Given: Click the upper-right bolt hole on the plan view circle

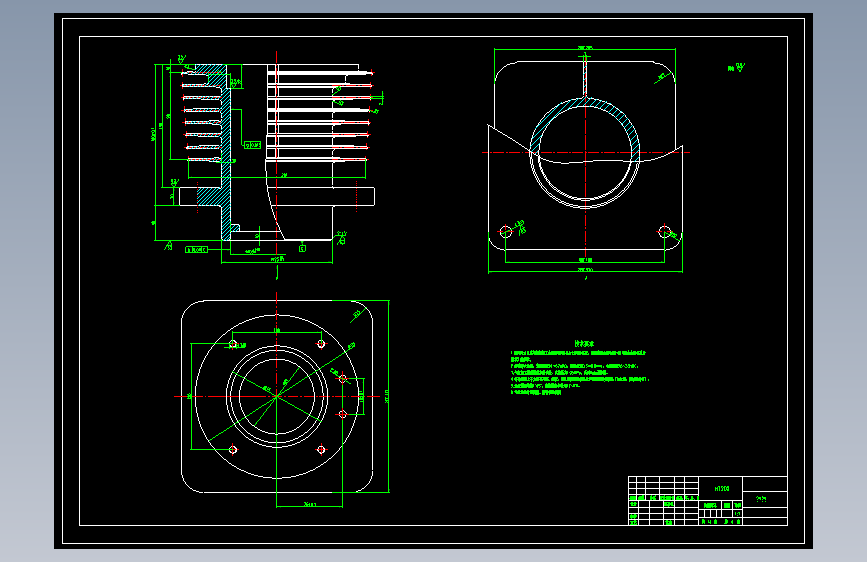Looking at the screenshot, I should (x=321, y=344).
